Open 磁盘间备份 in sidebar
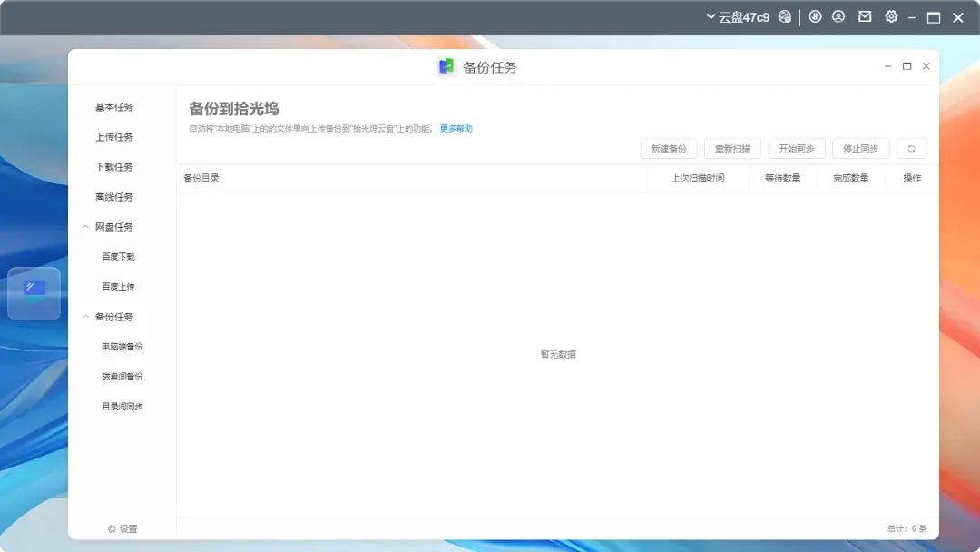 tap(122, 377)
